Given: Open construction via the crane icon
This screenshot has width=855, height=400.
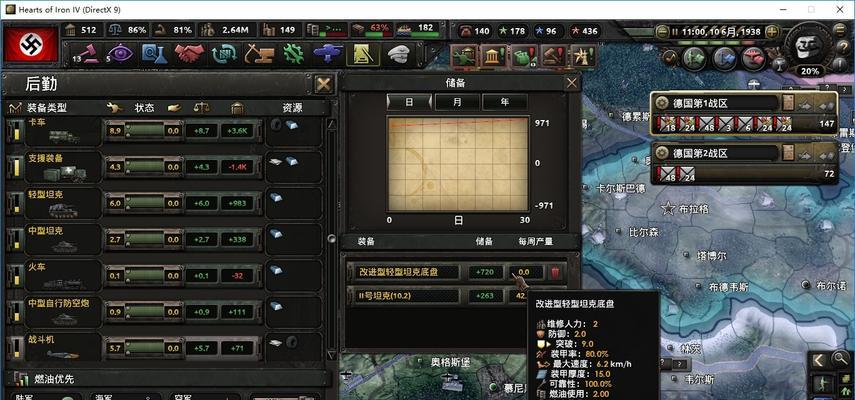Looking at the screenshot, I should [x=259, y=54].
